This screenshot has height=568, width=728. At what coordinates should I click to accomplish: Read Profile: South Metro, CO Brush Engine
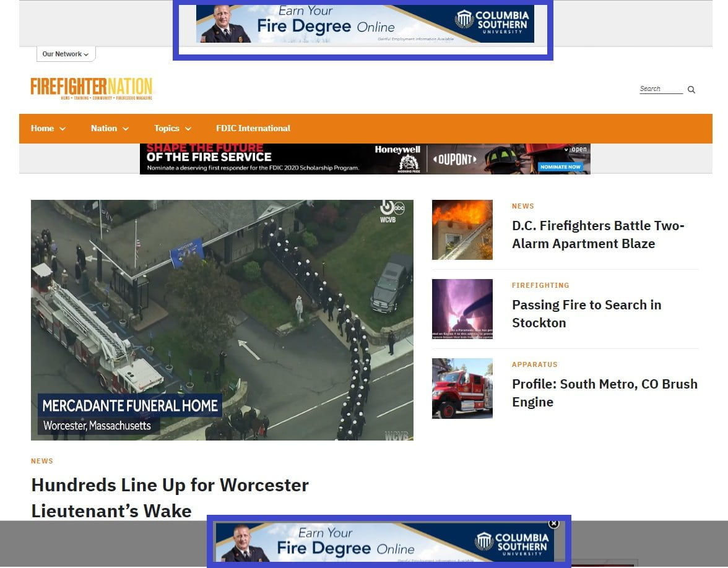tap(604, 393)
